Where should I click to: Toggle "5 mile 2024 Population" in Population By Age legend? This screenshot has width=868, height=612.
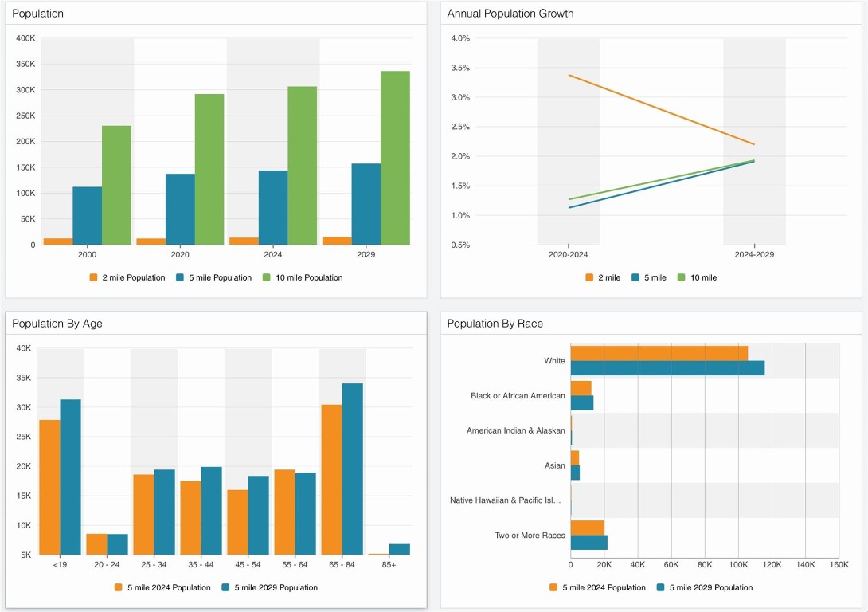point(168,587)
